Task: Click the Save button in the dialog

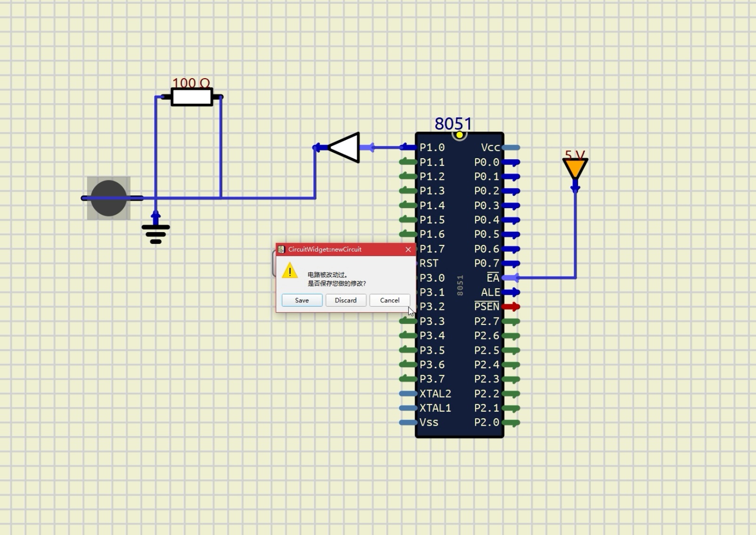Action: coord(302,300)
